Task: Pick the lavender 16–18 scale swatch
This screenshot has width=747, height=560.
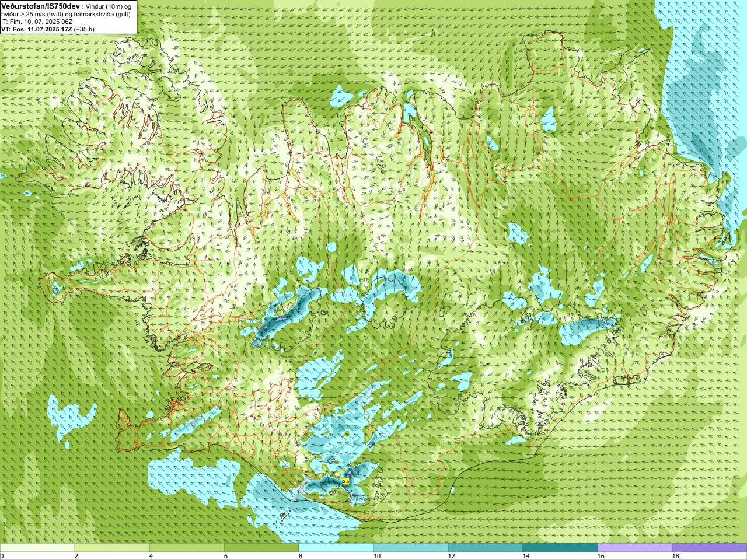Action: 635,548
